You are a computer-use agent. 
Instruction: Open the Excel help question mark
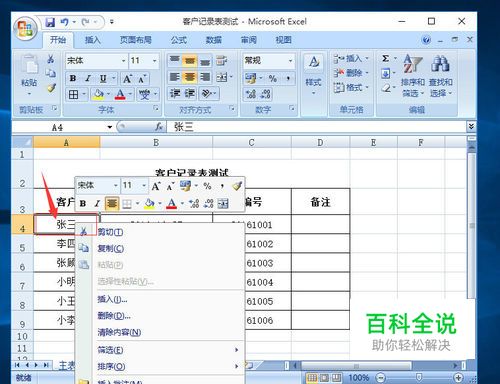[x=426, y=40]
